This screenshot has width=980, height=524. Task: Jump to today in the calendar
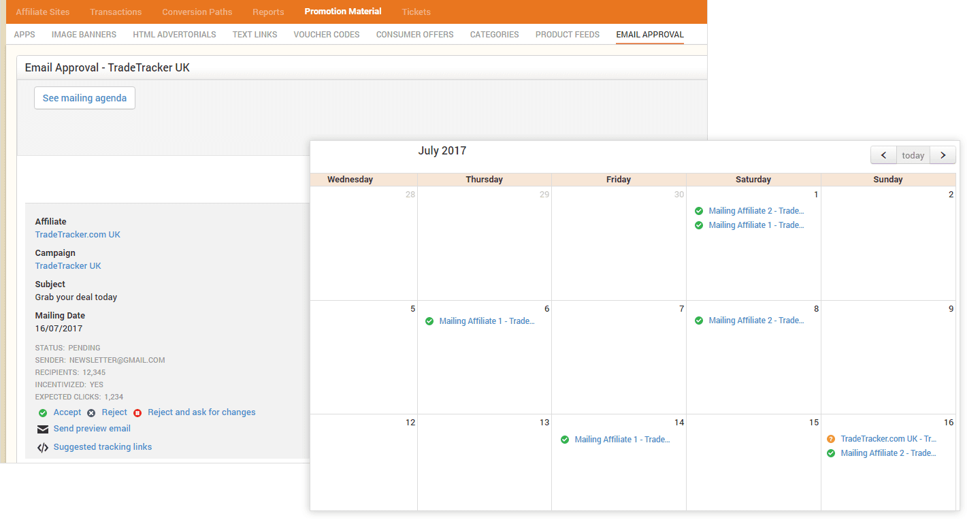tap(913, 155)
